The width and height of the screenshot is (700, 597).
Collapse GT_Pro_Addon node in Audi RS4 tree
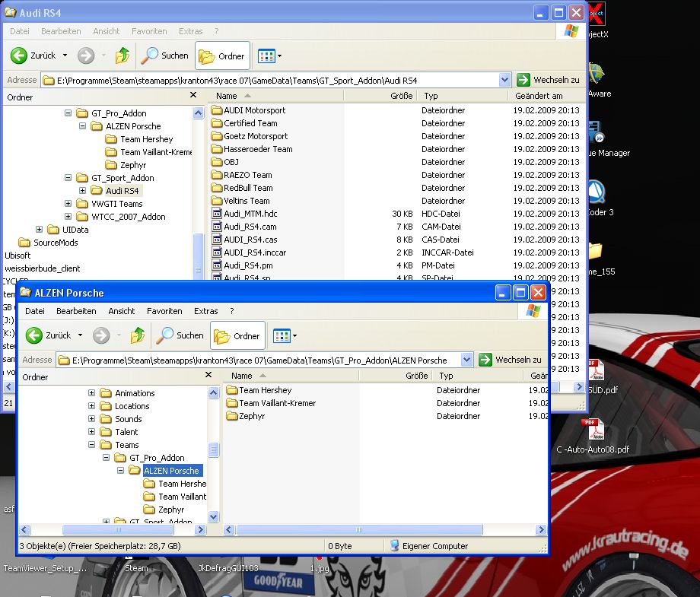click(68, 113)
